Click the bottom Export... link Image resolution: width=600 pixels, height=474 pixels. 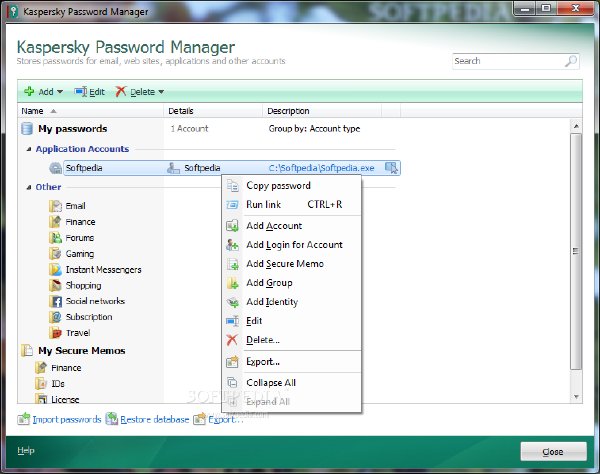pos(225,420)
